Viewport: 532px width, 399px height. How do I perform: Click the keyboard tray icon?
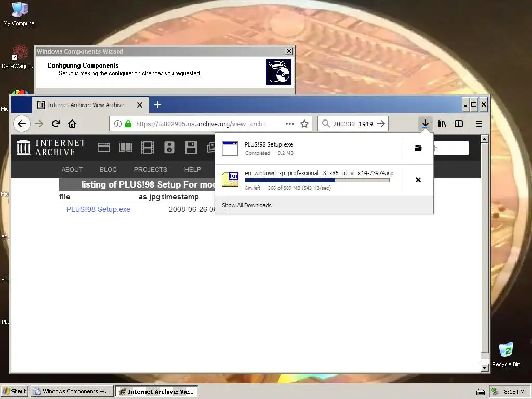coord(481,392)
